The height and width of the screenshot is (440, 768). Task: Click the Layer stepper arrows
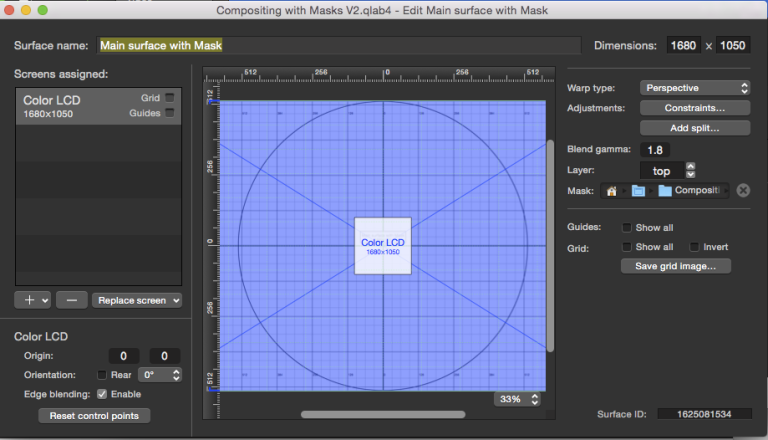(690, 170)
